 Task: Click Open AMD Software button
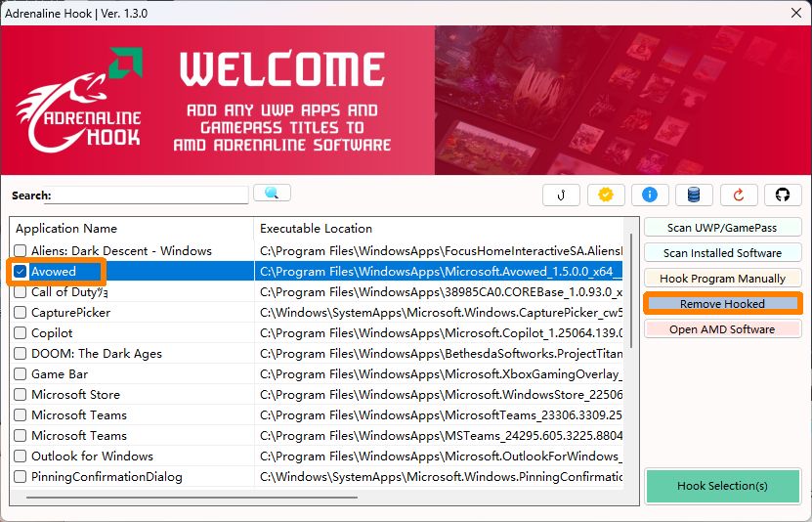click(x=722, y=329)
